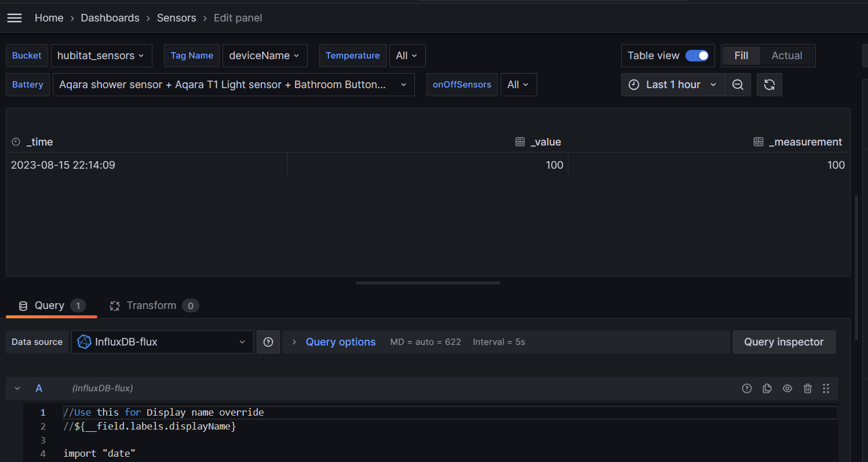Refresh the dashboard panel
This screenshot has width=868, height=462.
click(x=769, y=85)
